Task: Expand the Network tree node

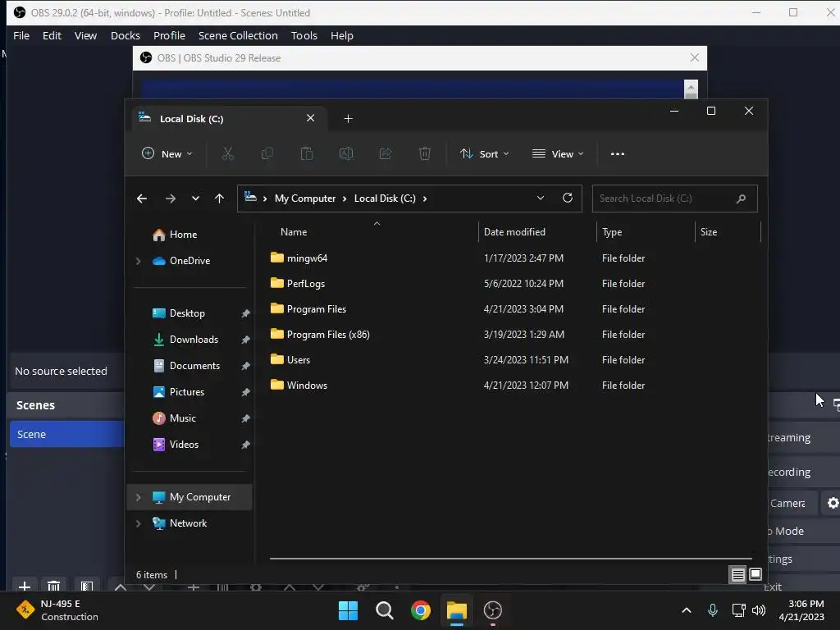Action: [x=138, y=523]
